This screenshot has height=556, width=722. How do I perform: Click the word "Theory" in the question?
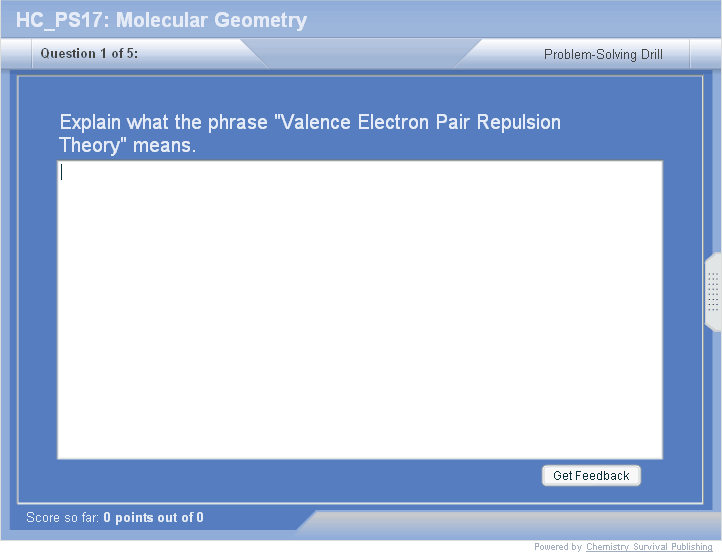click(89, 146)
